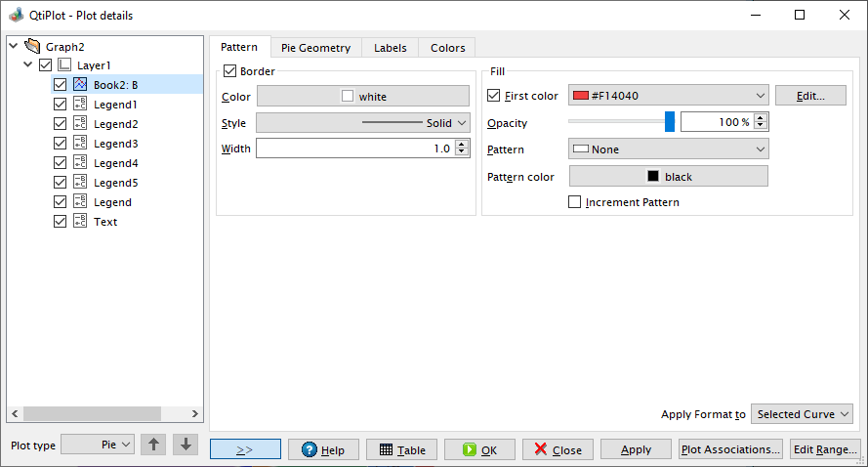Open the border Style dropdown
This screenshot has width=868, height=467.
[x=363, y=123]
